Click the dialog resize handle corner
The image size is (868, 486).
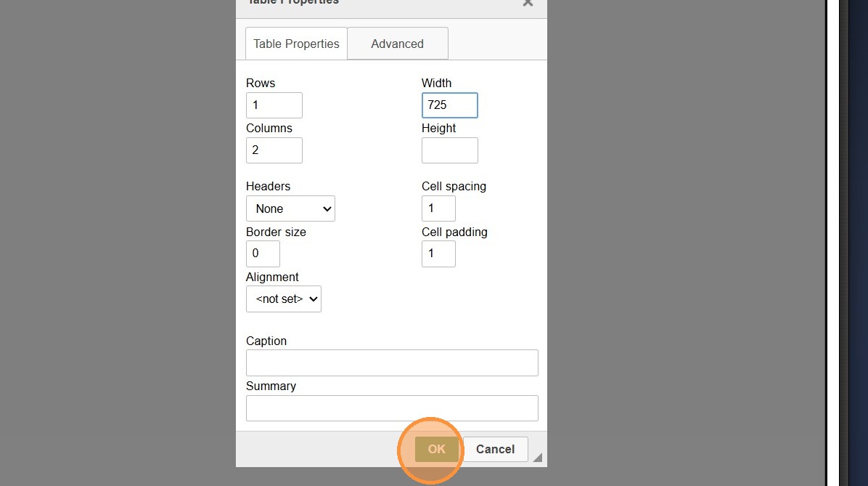click(x=537, y=457)
